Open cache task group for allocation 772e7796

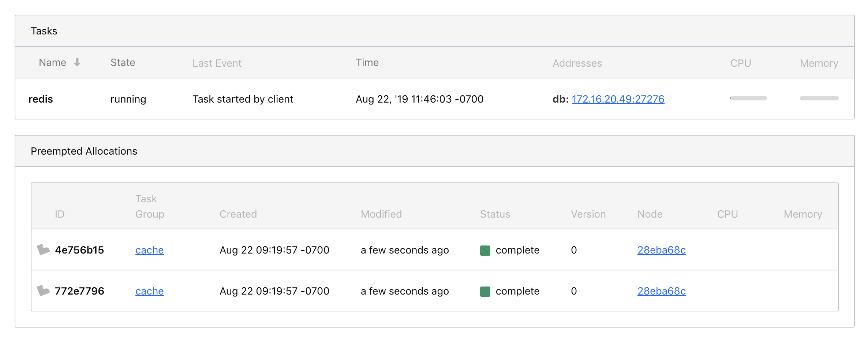[149, 291]
